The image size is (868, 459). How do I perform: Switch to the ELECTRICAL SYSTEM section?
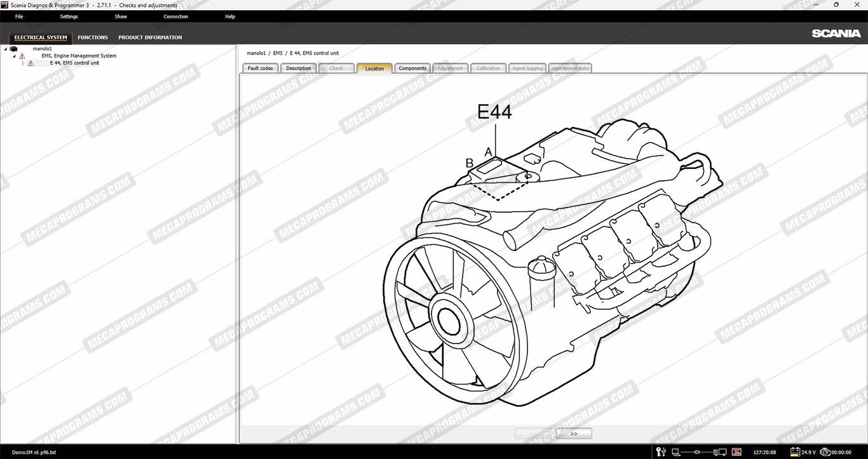tap(41, 37)
